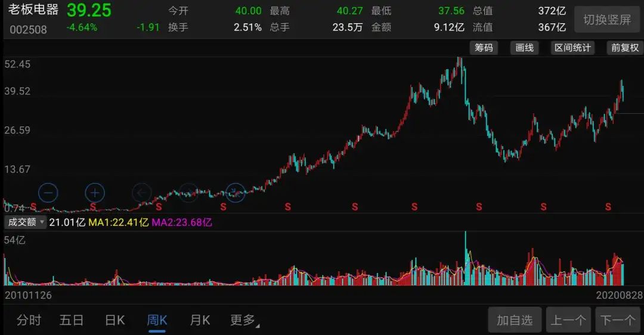The height and width of the screenshot is (335, 644).
Task: Click the 切换竖屏 button
Action: click(x=606, y=20)
